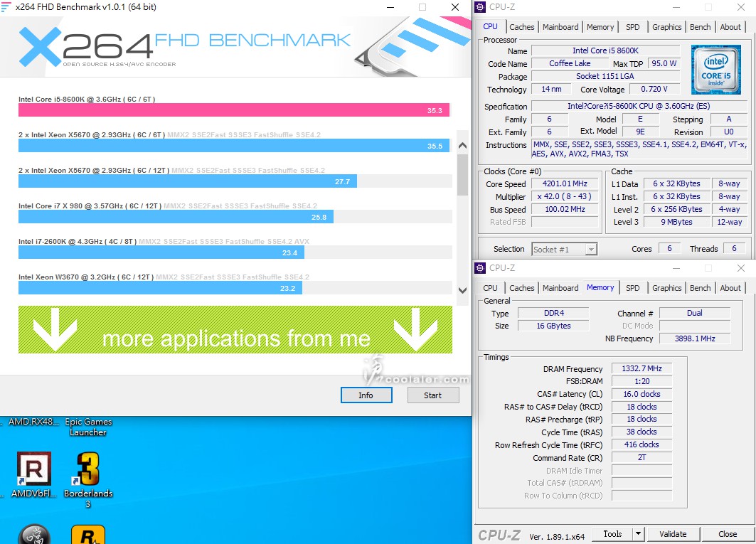
Task: Click the Info button in x264 benchmark
Action: click(x=366, y=395)
